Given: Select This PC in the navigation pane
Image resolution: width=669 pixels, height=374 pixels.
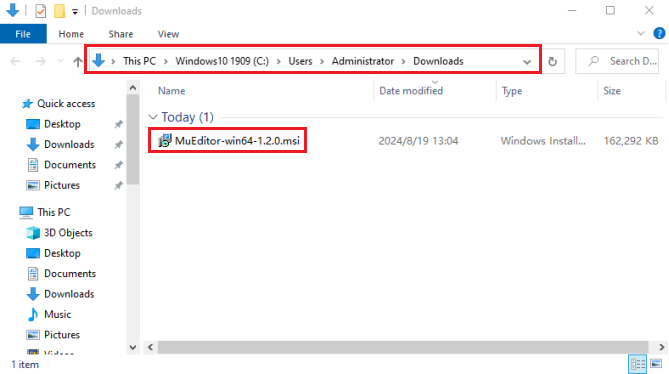Looking at the screenshot, I should (x=54, y=212).
